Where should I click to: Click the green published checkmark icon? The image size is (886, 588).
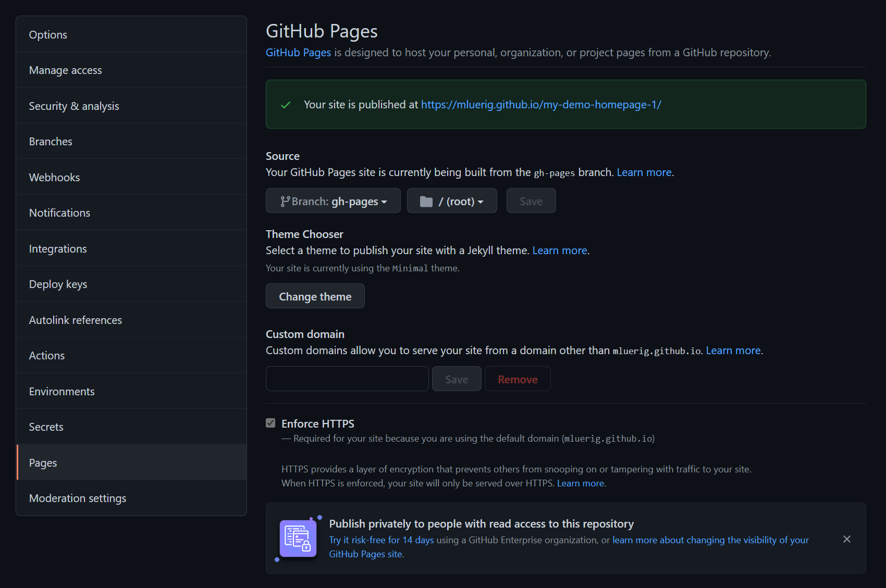point(286,105)
